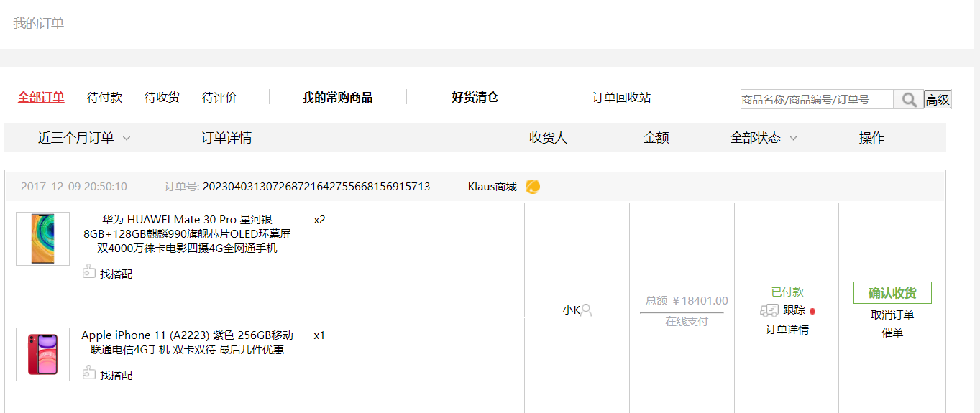Viewport: 980px width, 413px height.
Task: Click the 操作 column header
Action: [871, 138]
